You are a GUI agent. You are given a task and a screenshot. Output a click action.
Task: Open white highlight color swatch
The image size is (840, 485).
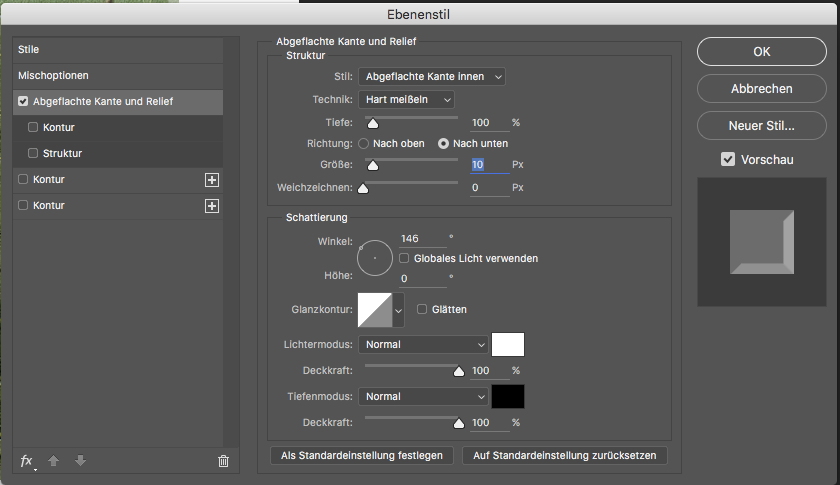(508, 345)
